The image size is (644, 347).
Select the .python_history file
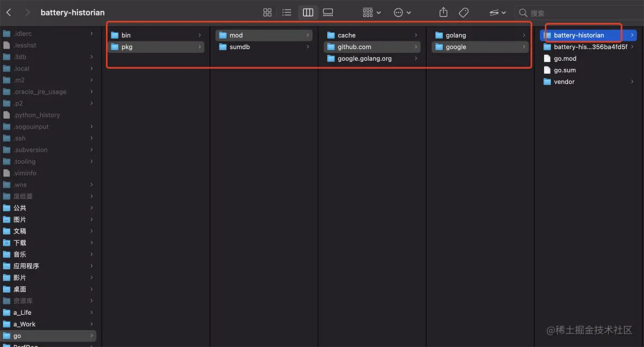(x=48, y=115)
